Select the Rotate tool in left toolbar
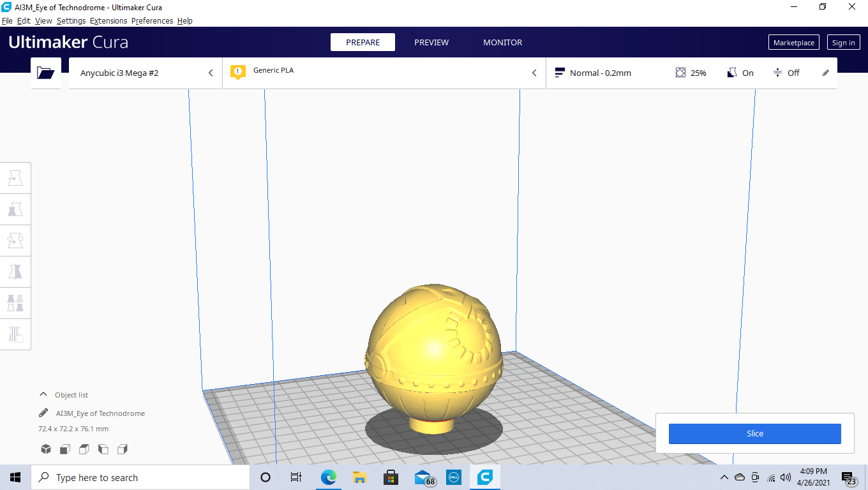Image resolution: width=868 pixels, height=490 pixels. 15,241
